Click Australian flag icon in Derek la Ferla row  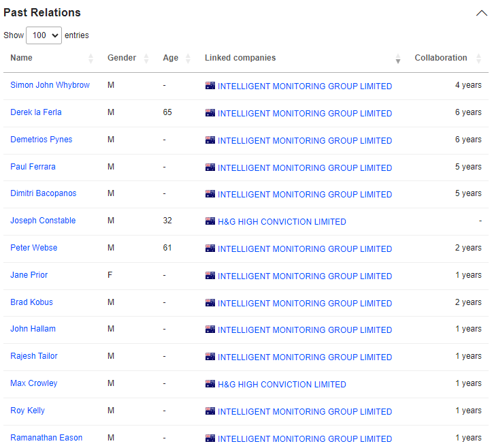[210, 113]
